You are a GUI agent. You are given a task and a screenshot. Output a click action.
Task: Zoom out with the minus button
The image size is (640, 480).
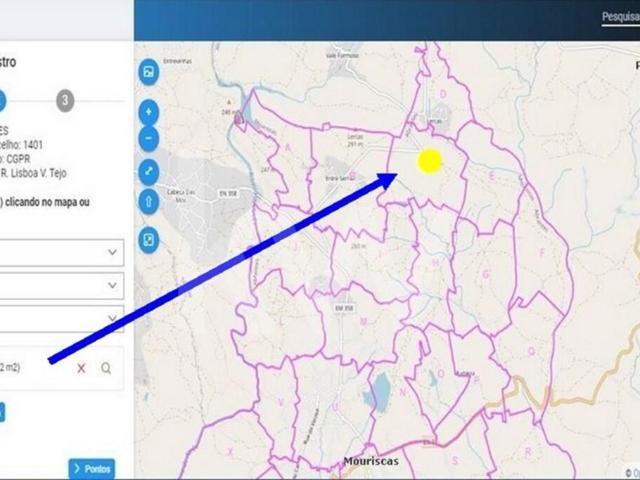[x=148, y=137]
